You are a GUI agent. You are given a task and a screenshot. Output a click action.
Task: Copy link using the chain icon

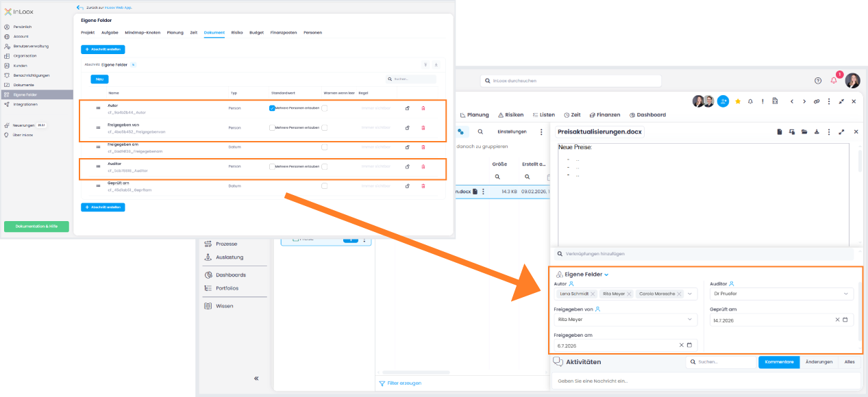tap(817, 101)
